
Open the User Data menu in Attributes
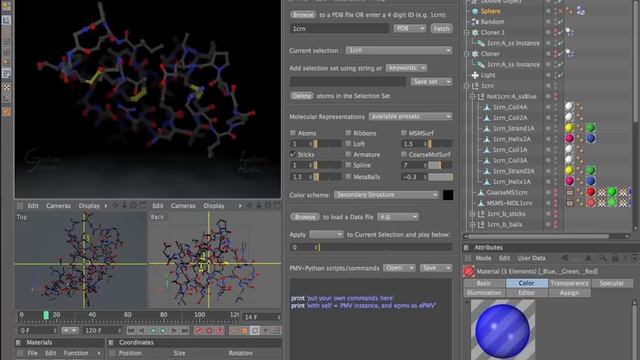[531, 258]
